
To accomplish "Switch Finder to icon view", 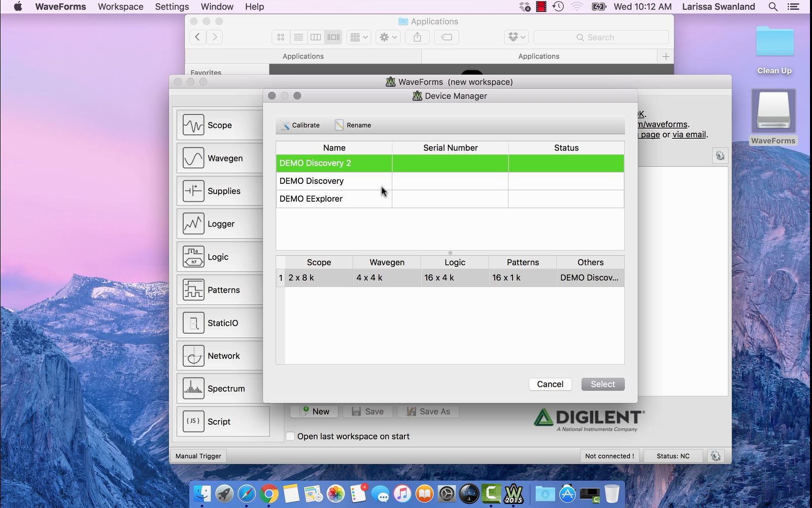I will pyautogui.click(x=281, y=37).
